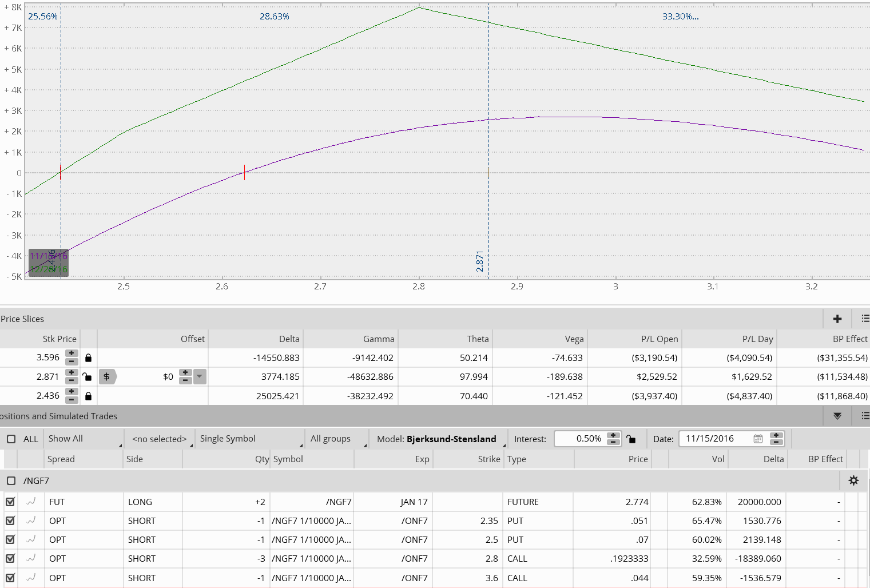Viewport: 870px width, 588px height.
Task: Adjust the 11/15/2016 date stepper
Action: point(776,439)
